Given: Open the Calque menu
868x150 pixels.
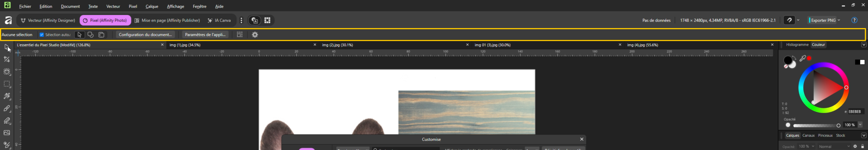Looking at the screenshot, I should (x=152, y=6).
